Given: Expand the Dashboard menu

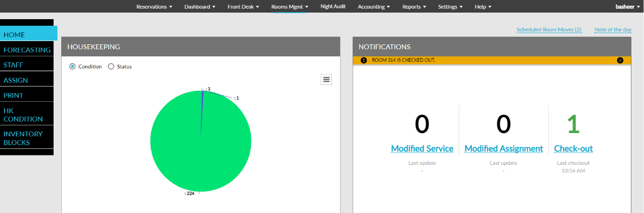Looking at the screenshot, I should coord(200,7).
